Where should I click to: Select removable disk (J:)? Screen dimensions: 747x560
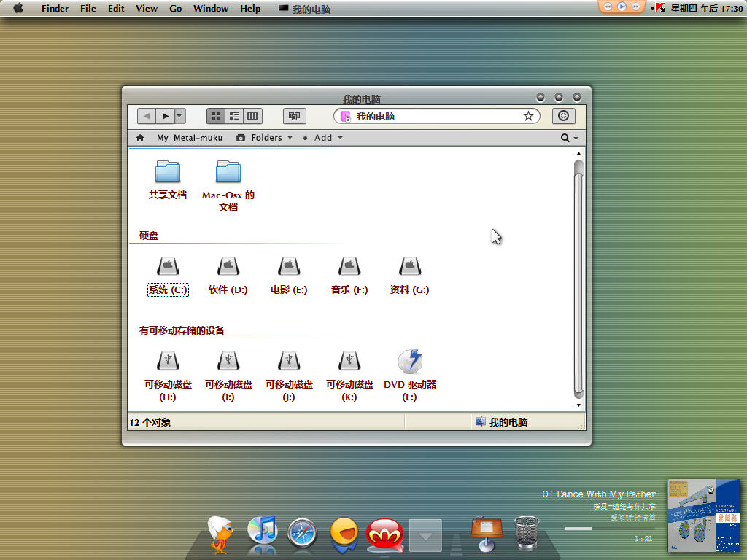tap(289, 376)
